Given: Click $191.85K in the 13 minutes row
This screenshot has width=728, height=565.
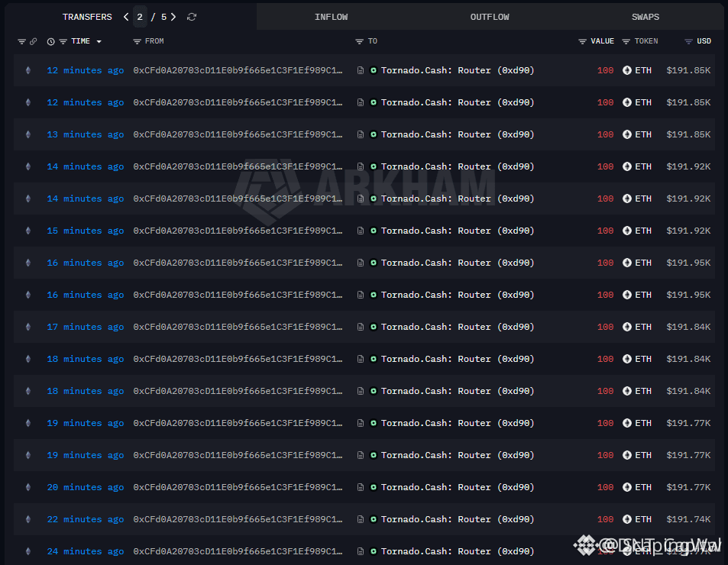Looking at the screenshot, I should pyautogui.click(x=688, y=134).
